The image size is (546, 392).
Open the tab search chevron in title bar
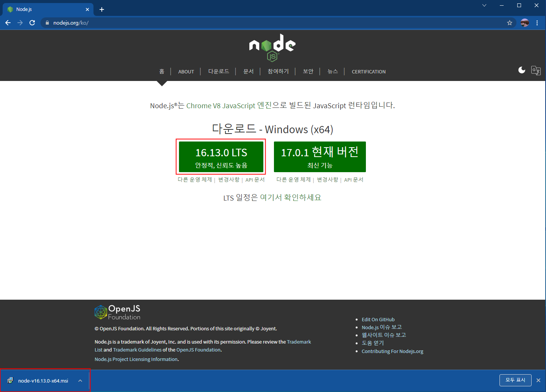(484, 5)
